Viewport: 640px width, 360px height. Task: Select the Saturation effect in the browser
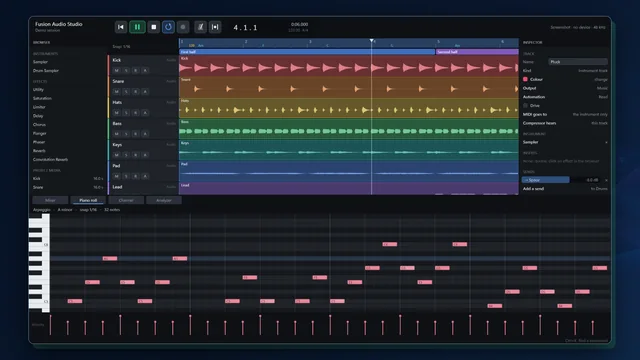click(42, 98)
